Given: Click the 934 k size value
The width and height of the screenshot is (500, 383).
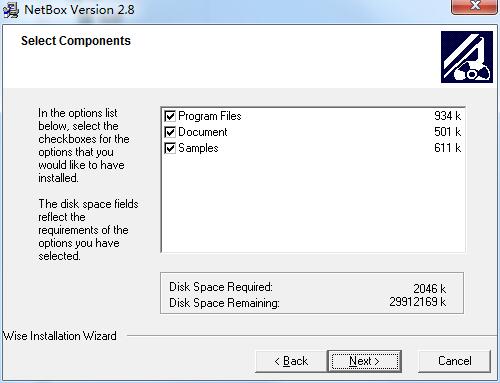Looking at the screenshot, I should point(447,116).
